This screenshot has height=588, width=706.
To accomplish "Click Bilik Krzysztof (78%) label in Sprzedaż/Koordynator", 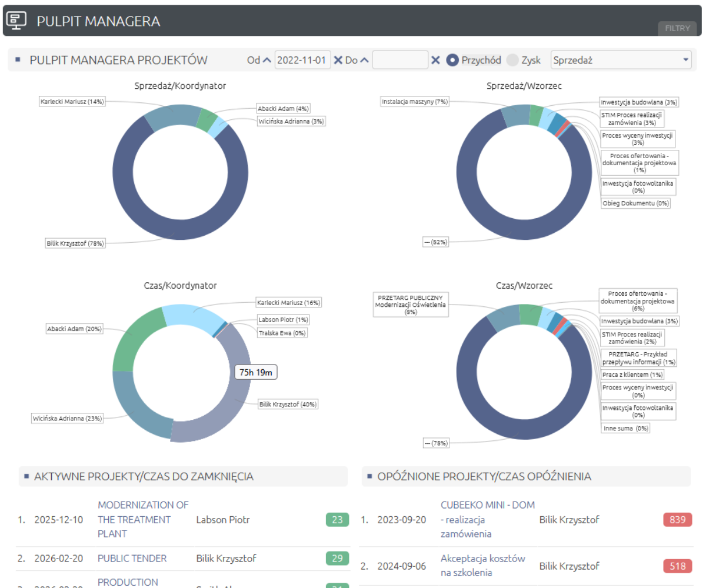I will coord(75,243).
